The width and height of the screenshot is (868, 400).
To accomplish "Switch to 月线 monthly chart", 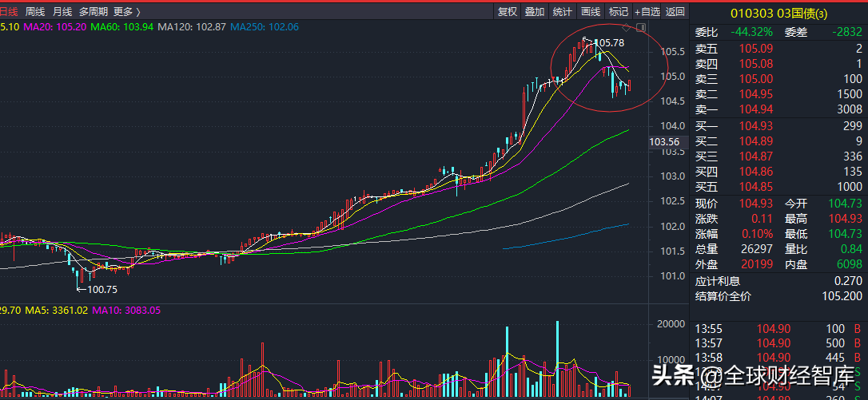I will [62, 11].
